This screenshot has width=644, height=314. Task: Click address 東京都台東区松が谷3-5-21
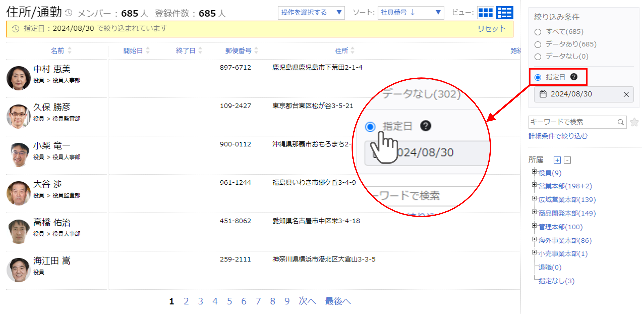(x=313, y=106)
